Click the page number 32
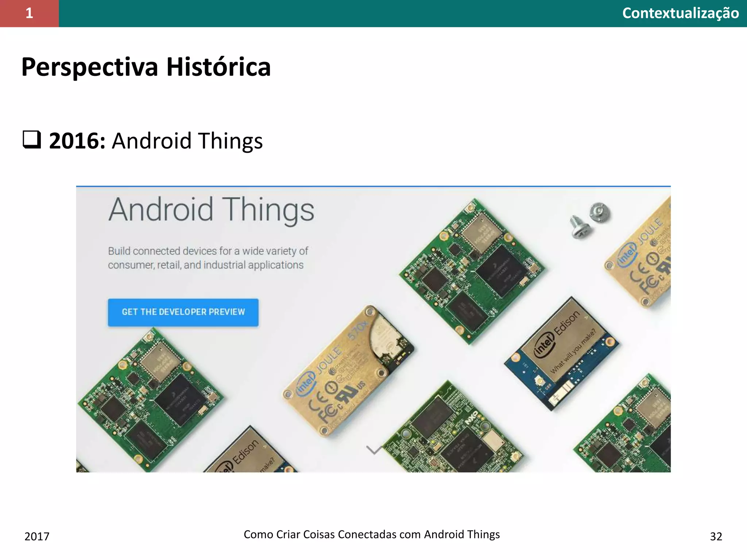This screenshot has width=747, height=560. [716, 536]
